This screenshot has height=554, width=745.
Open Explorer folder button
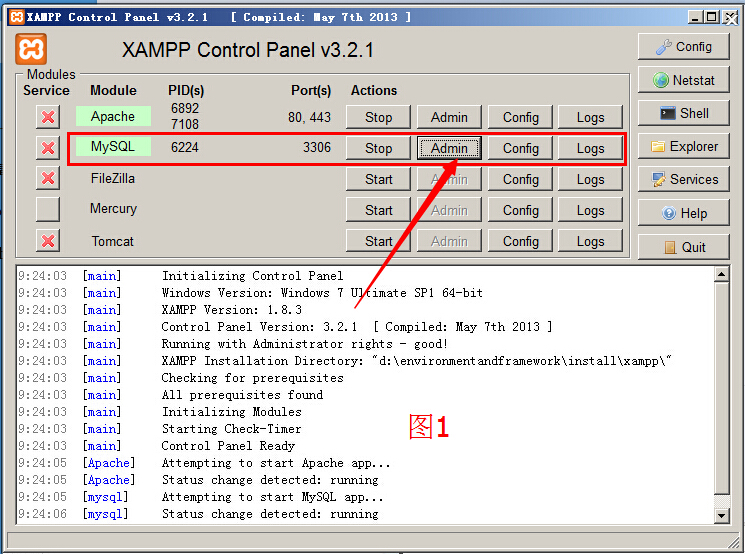[x=683, y=146]
